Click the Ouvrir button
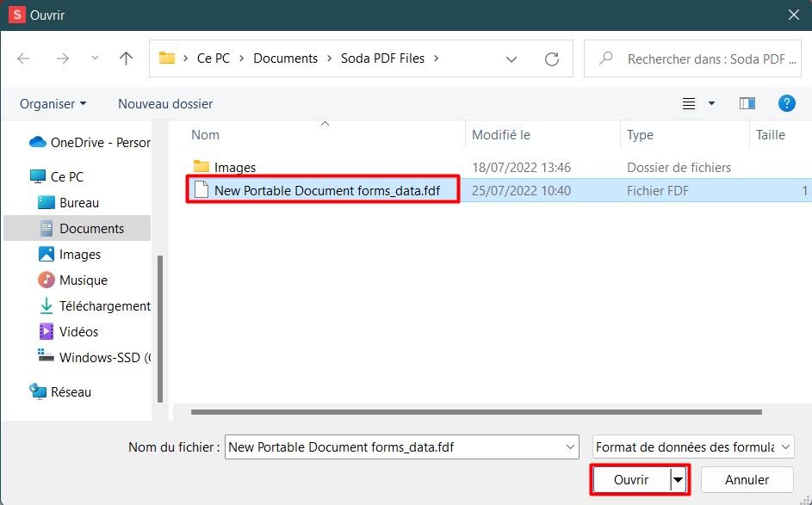Screen dimensions: 812x505 click(632, 480)
